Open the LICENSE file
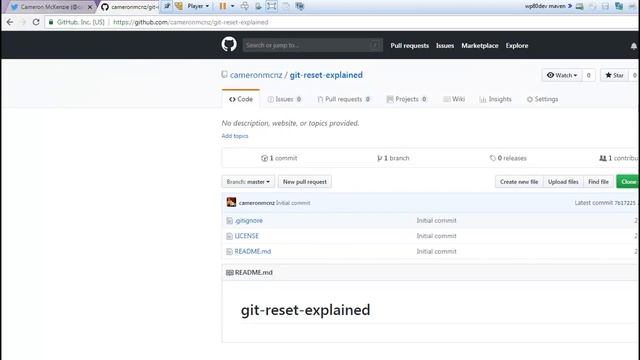Viewport: 640px width, 360px height. [247, 236]
